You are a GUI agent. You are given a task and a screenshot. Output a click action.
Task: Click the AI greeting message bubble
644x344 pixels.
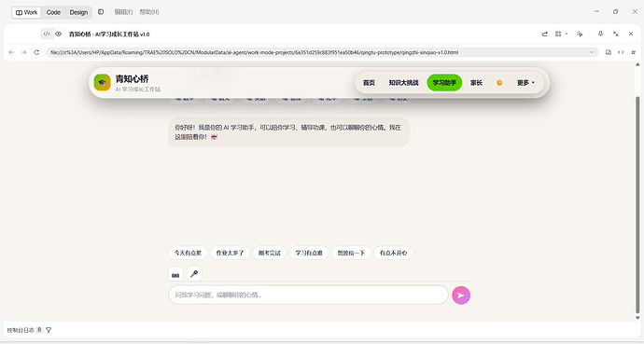[x=288, y=132]
